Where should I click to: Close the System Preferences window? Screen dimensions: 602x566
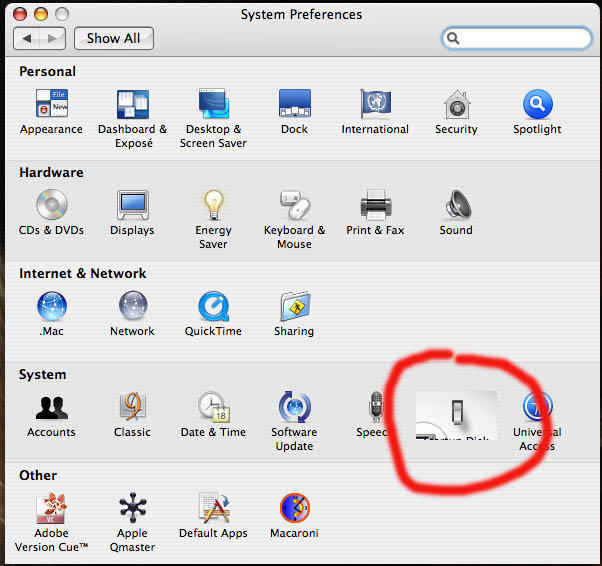20,15
